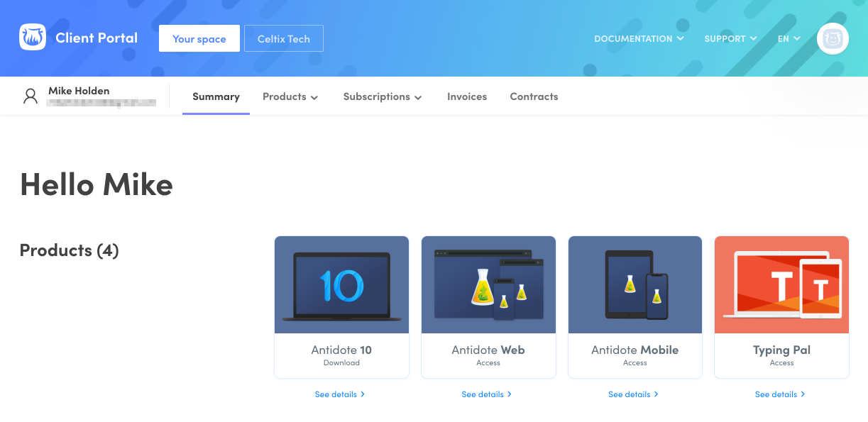See details for Typing Pal
Screen dimensions: 868x422
tap(780, 394)
